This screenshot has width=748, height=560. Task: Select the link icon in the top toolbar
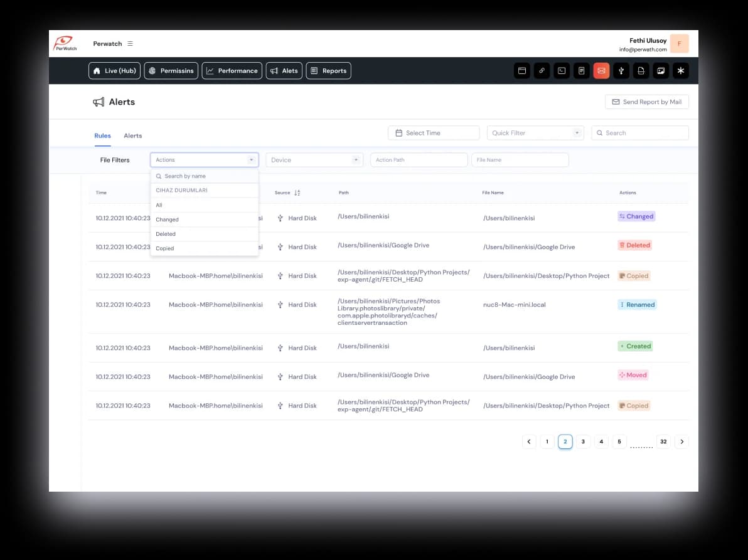pos(542,71)
